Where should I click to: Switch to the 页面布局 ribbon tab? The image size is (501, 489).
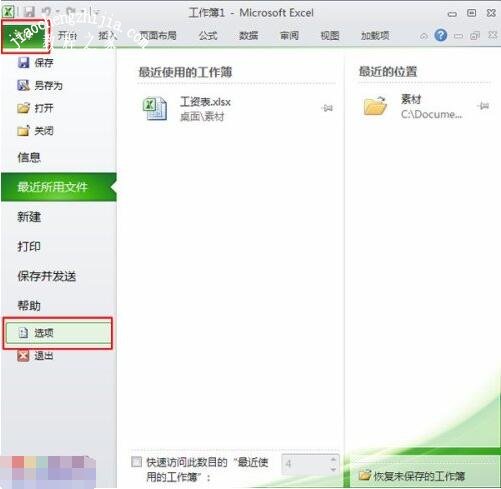158,35
